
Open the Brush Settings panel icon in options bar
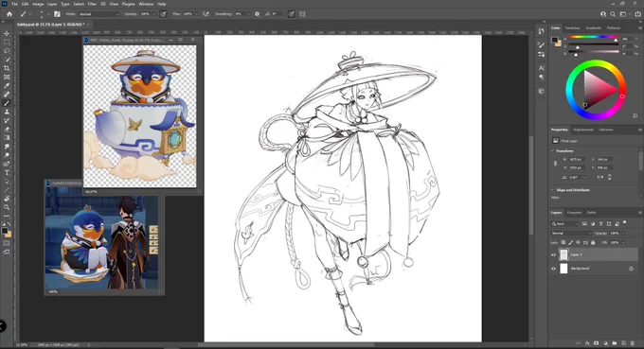[57, 14]
